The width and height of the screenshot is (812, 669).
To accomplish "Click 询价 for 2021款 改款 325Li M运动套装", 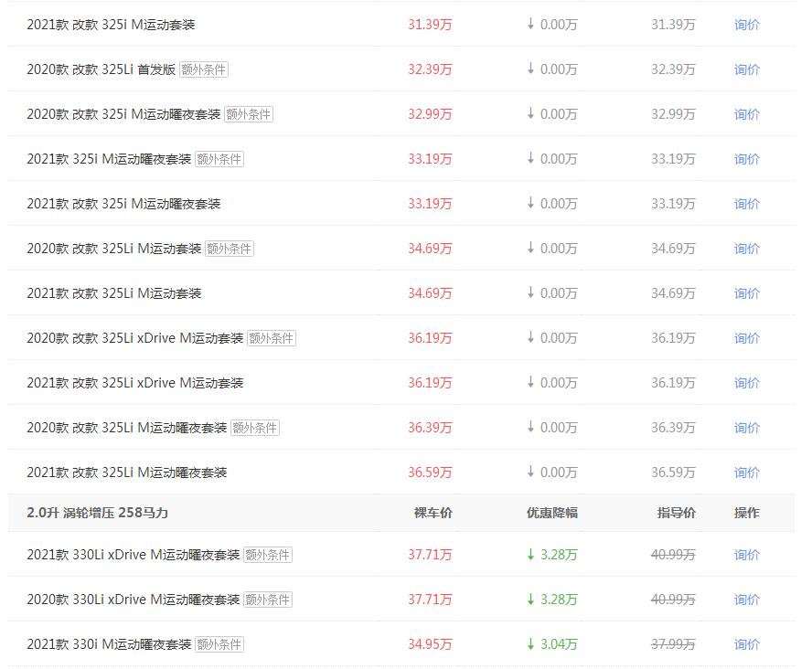I will 746,293.
